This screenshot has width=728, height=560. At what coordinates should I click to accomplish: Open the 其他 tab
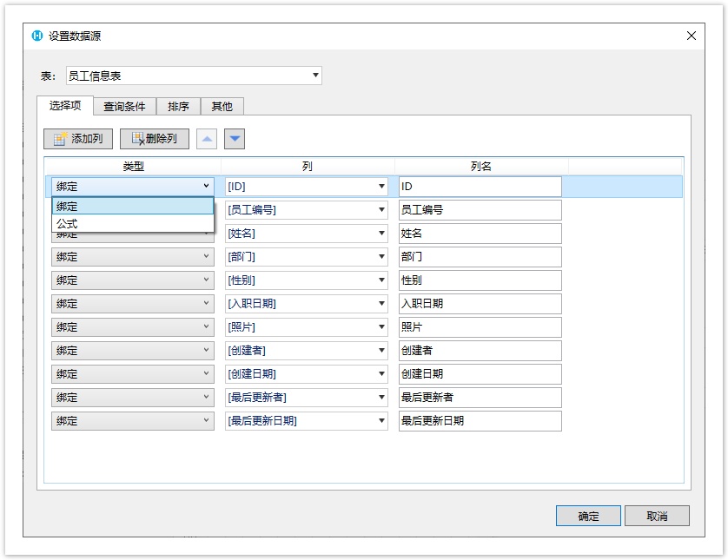tap(222, 106)
